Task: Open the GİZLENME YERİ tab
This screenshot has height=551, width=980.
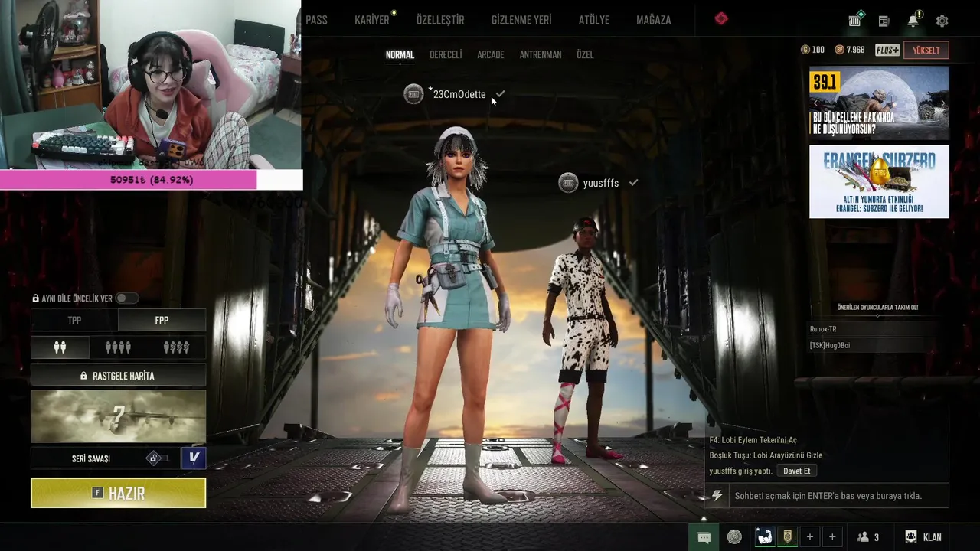Action: [x=521, y=20]
